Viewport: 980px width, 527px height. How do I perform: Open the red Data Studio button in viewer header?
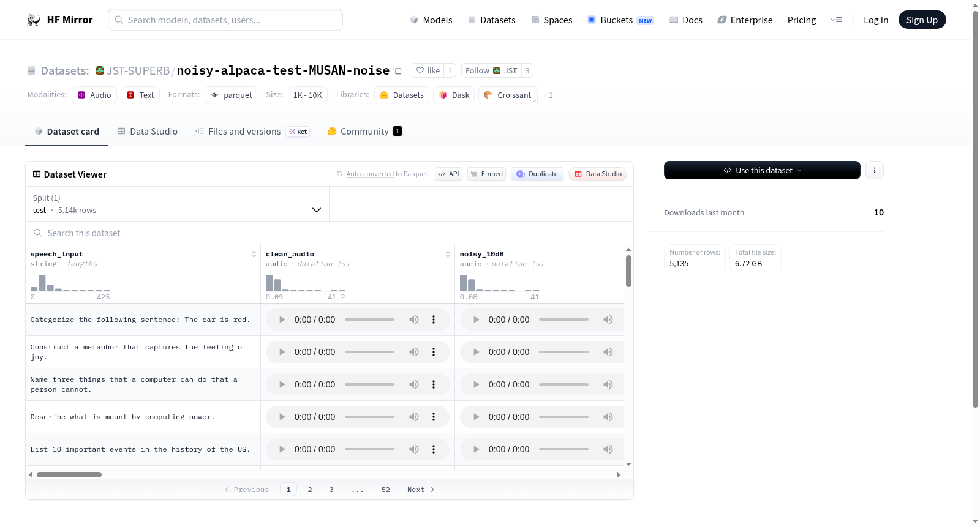[598, 174]
